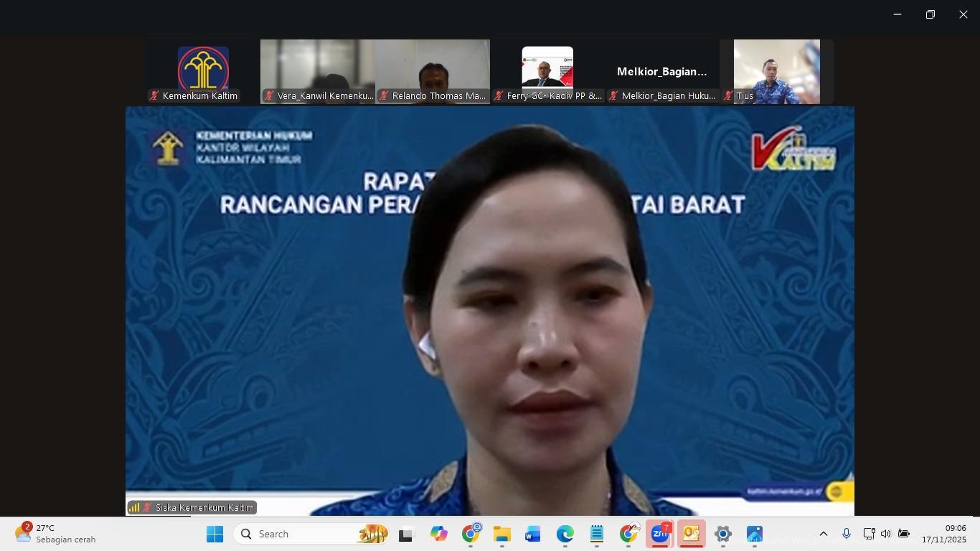Launch Copilot from the taskbar
Screen dimensions: 980x551
pyautogui.click(x=438, y=534)
